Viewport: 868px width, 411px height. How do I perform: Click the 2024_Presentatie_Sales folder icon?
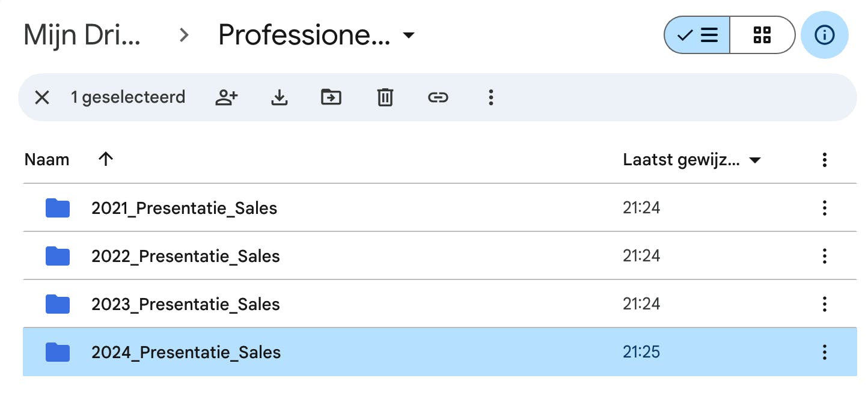(58, 352)
